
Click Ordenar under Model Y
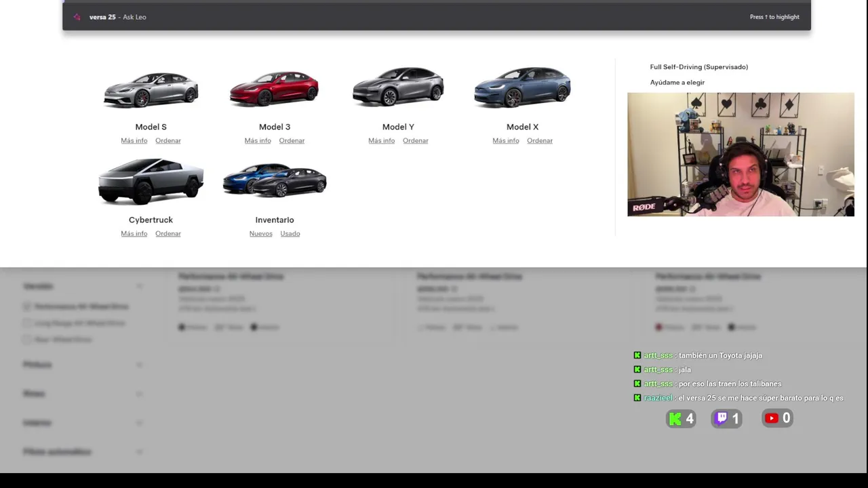click(x=415, y=140)
